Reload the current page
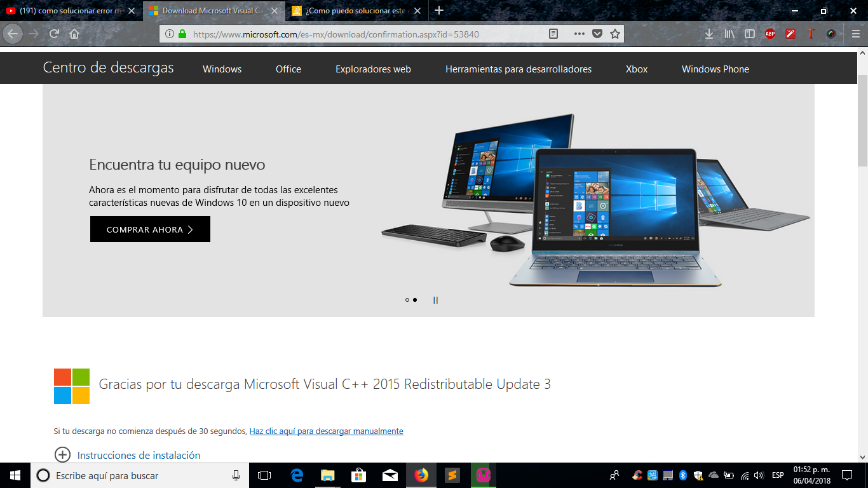 [54, 34]
